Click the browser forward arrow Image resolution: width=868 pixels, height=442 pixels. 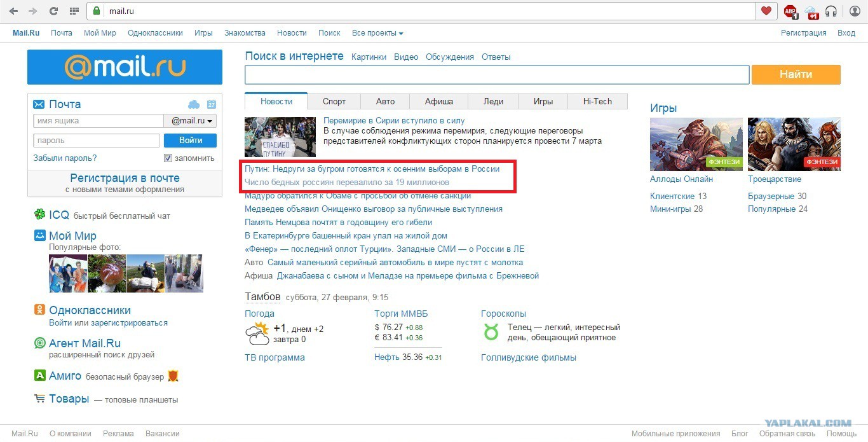(33, 11)
